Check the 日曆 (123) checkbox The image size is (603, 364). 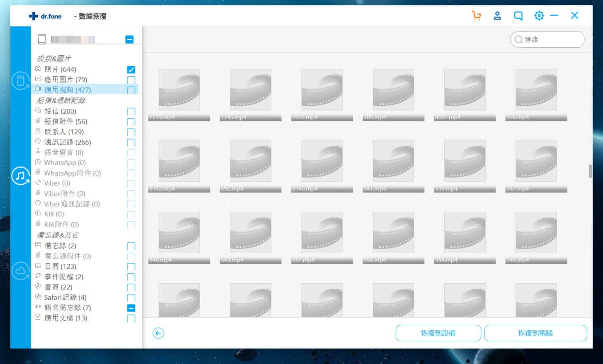[131, 267]
